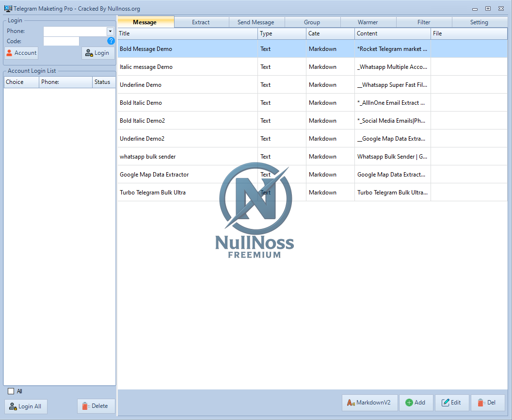The height and width of the screenshot is (420, 512).
Task: Open the Send Message tab
Action: (256, 22)
